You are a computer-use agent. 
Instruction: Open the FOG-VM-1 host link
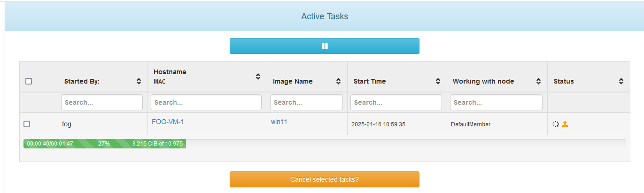pos(168,122)
